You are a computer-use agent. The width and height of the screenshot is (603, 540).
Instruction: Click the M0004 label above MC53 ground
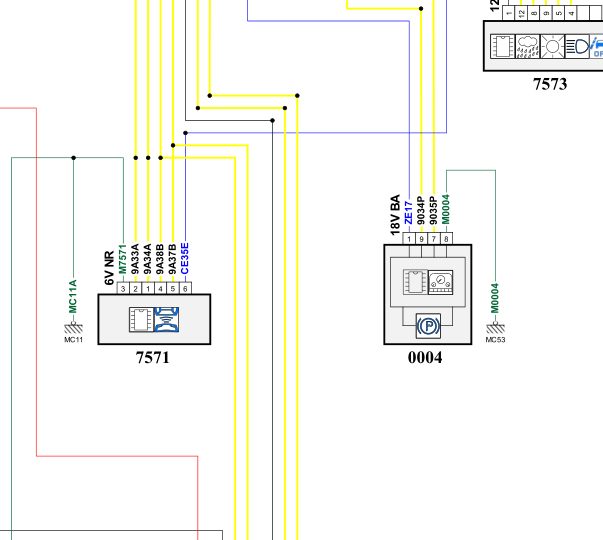click(495, 298)
